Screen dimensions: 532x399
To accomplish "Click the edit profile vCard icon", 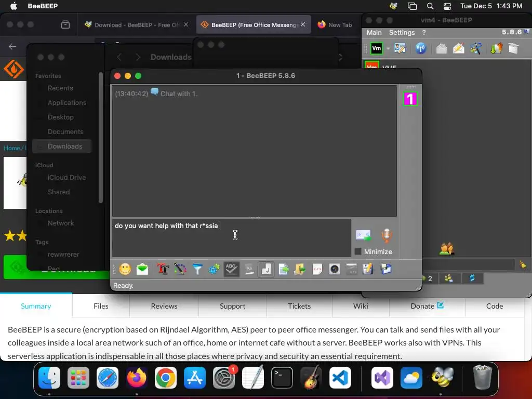I will tap(400, 48).
